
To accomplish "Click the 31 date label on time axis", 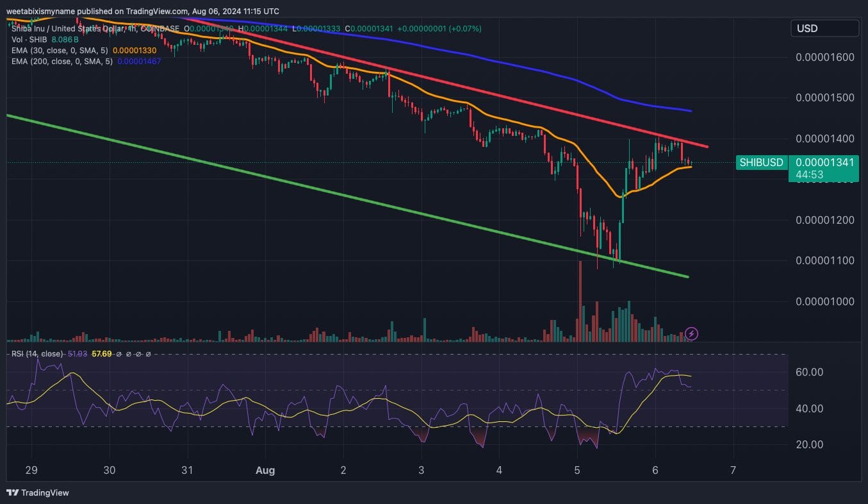I will pyautogui.click(x=186, y=470).
